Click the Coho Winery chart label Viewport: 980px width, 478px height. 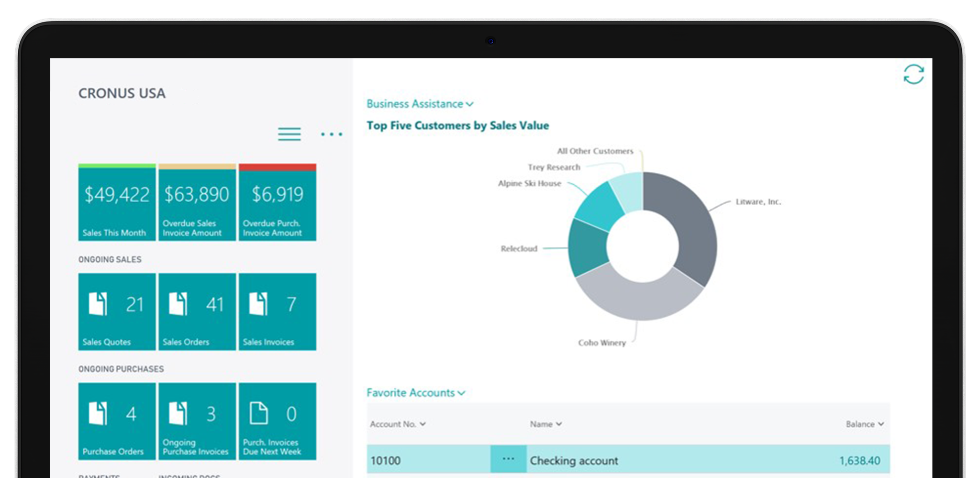602,343
